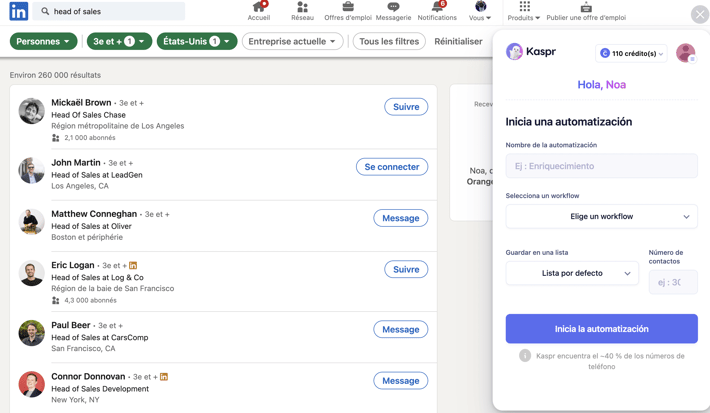Click Réinitialiser to reset filters
Image resolution: width=710 pixels, height=413 pixels.
pos(458,41)
